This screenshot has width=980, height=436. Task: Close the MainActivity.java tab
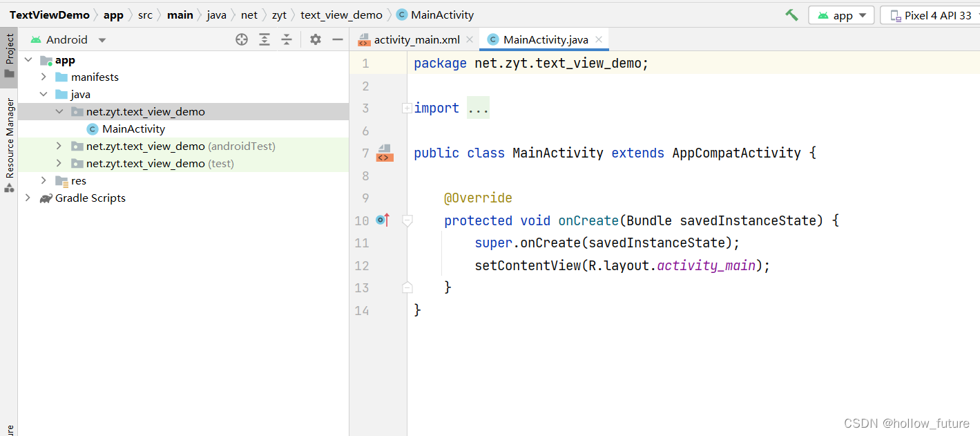pyautogui.click(x=599, y=40)
